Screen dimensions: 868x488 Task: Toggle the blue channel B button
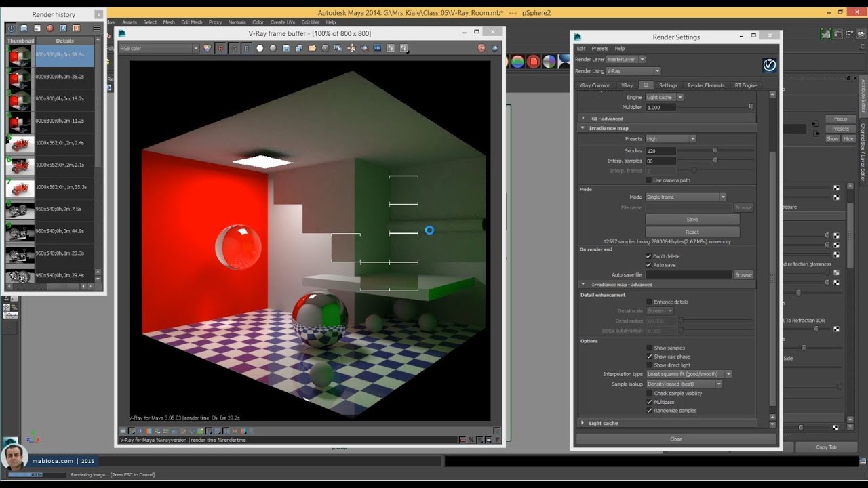pos(246,48)
